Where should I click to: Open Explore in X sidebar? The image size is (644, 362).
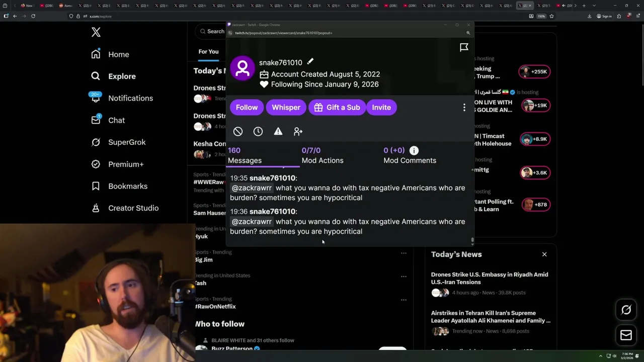(113, 76)
